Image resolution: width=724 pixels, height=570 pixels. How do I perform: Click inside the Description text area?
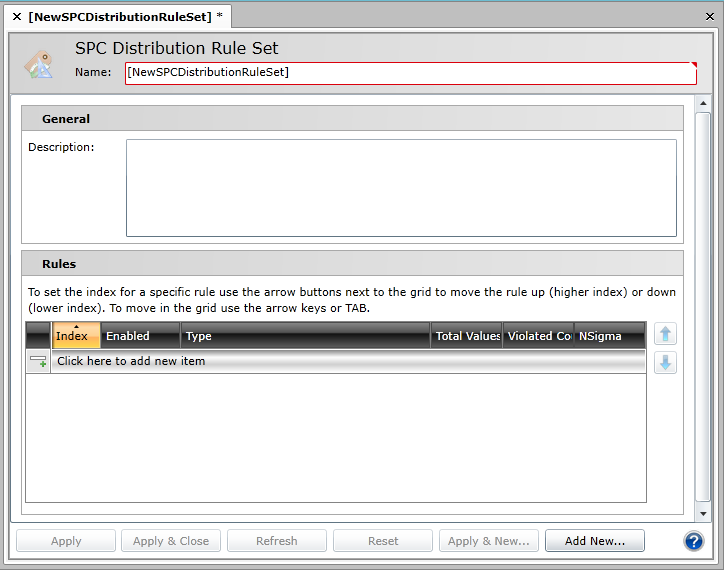click(401, 188)
